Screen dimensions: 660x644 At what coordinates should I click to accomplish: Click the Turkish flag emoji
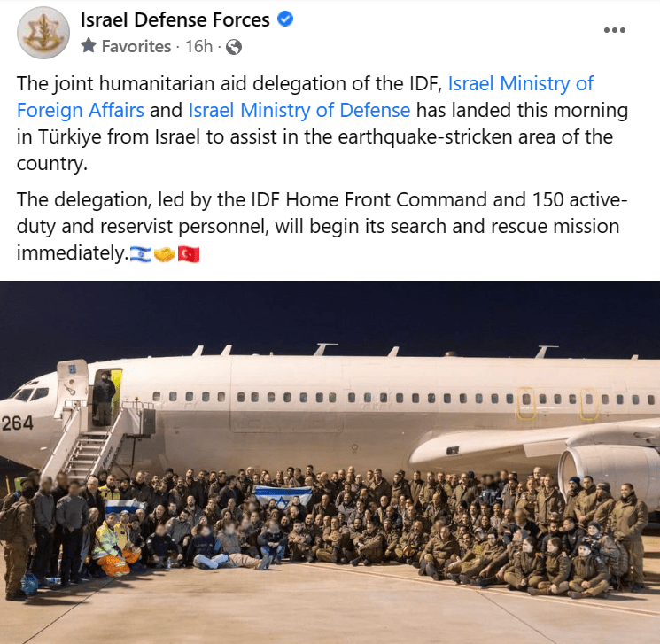tap(189, 254)
